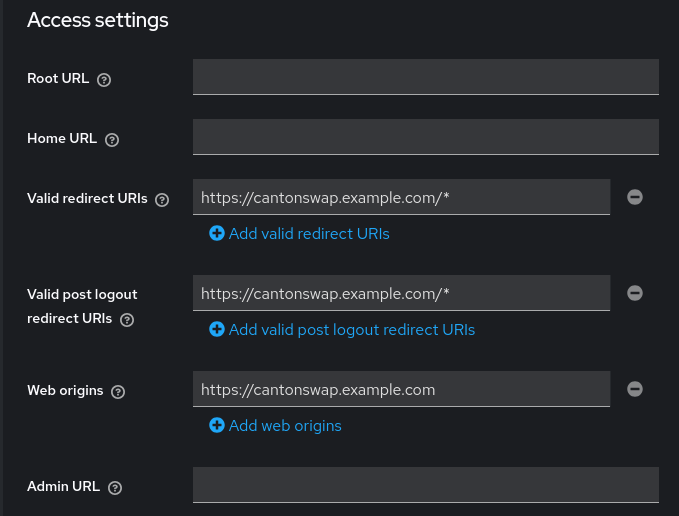Open help for Home URL
Screen dimensions: 679x516
click(x=112, y=140)
